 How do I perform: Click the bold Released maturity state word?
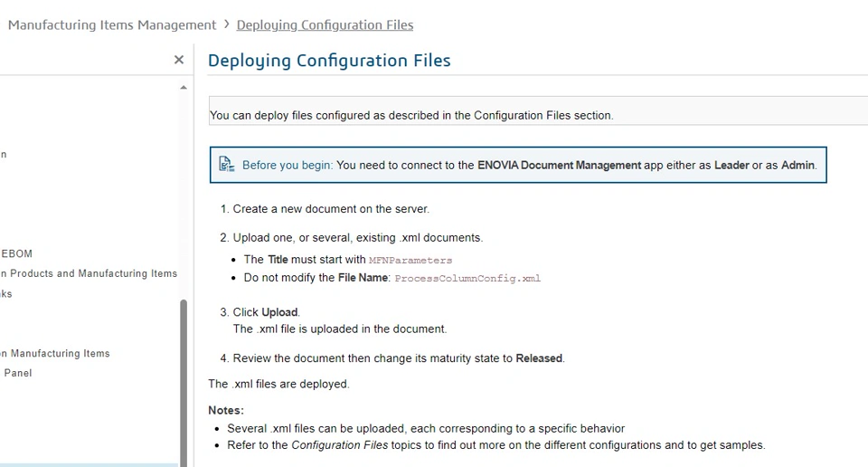pos(539,358)
